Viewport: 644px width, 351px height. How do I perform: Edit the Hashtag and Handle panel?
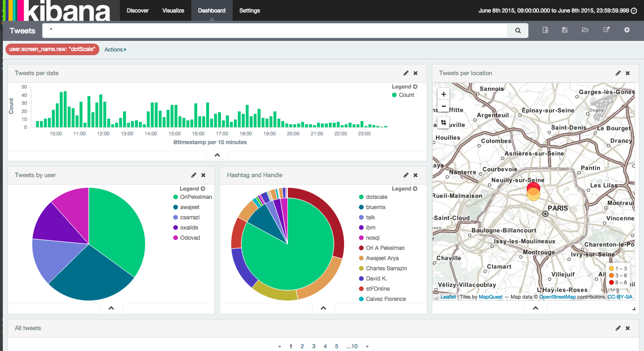(x=406, y=175)
